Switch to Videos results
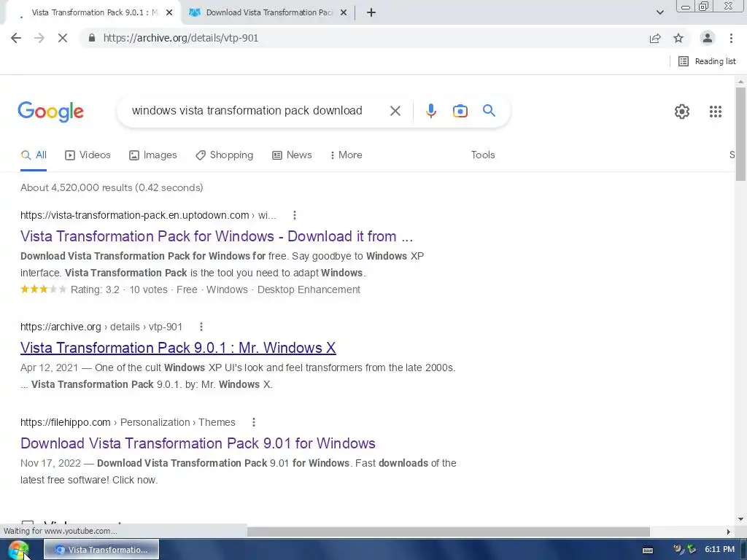The image size is (747, 560). click(88, 155)
